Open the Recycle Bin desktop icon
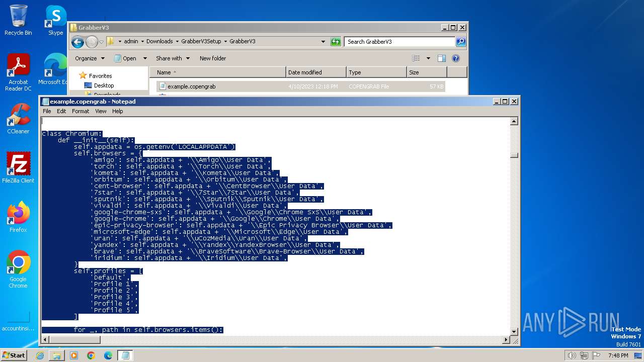Viewport: 644px width, 362px height. (x=18, y=20)
